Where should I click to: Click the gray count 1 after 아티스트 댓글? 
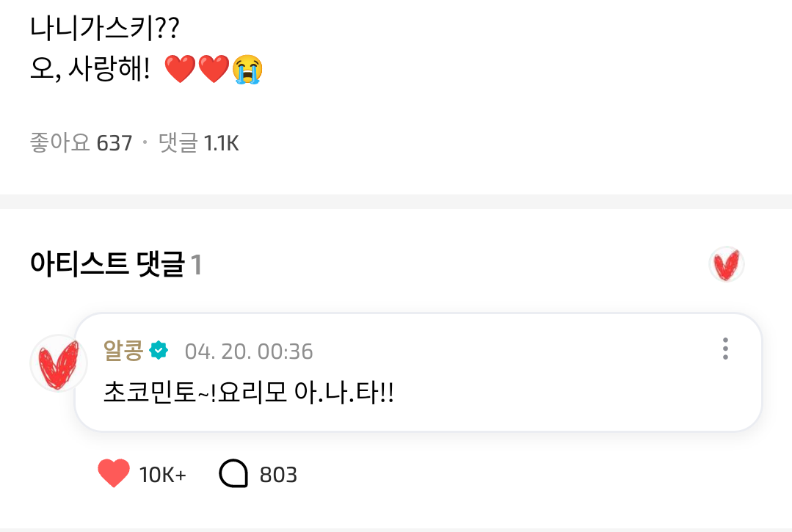(x=196, y=266)
